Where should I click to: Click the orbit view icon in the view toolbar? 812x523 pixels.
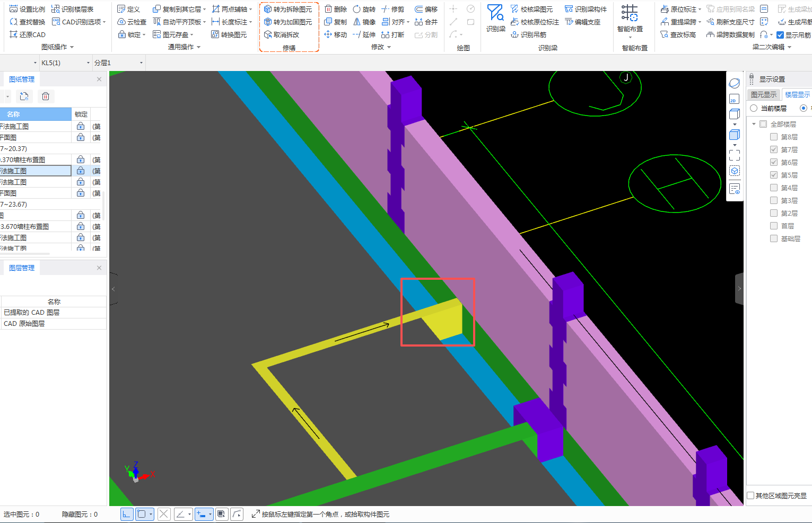(x=735, y=83)
